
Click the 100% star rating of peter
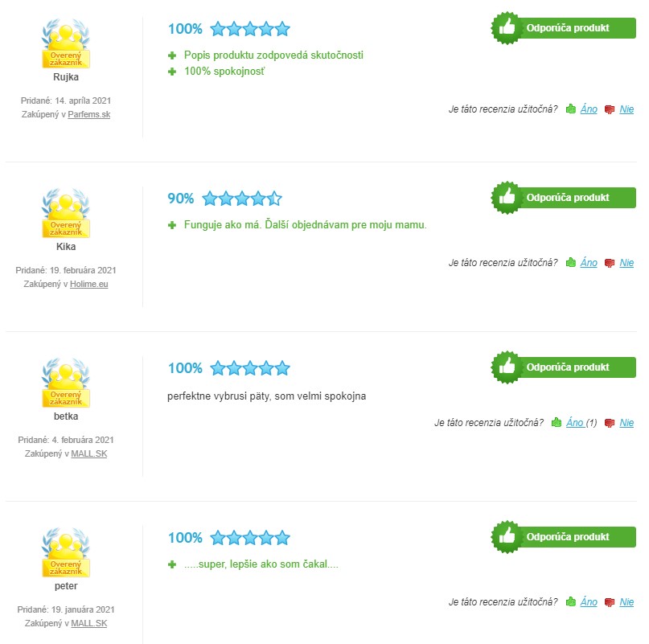pyautogui.click(x=229, y=538)
